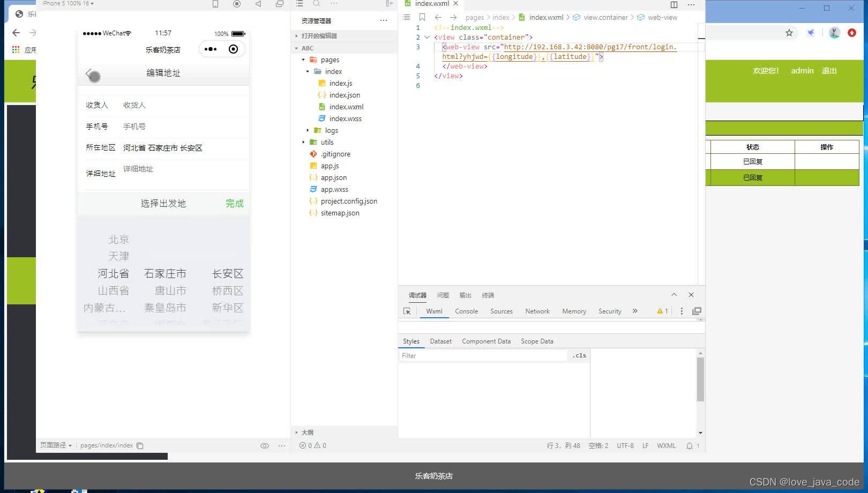Switch to the 终端 panel tab
The image size is (868, 493).
coord(488,295)
